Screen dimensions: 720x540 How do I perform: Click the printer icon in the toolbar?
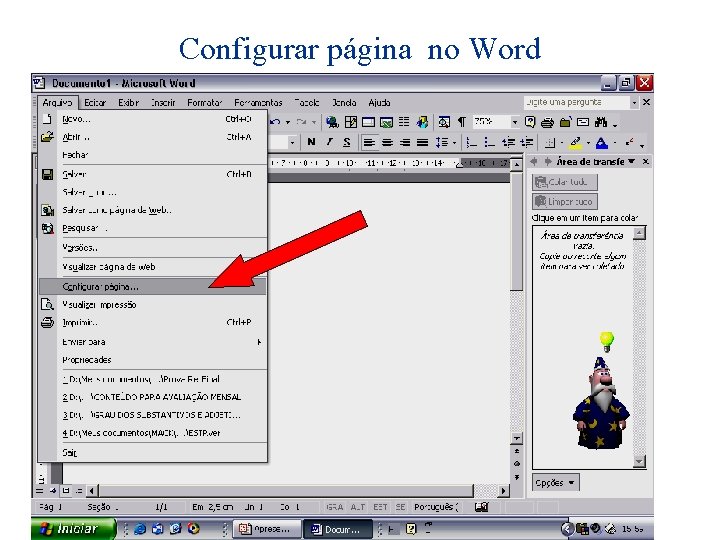click(x=547, y=122)
